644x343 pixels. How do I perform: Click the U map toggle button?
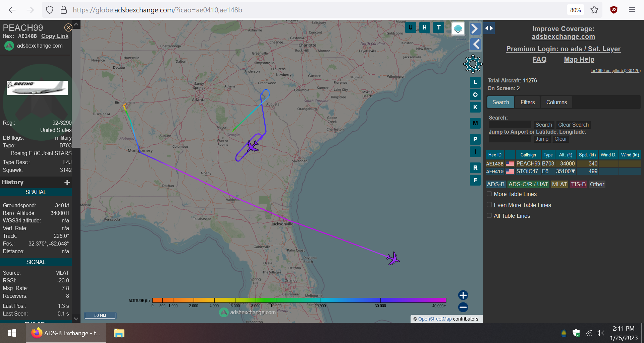411,27
